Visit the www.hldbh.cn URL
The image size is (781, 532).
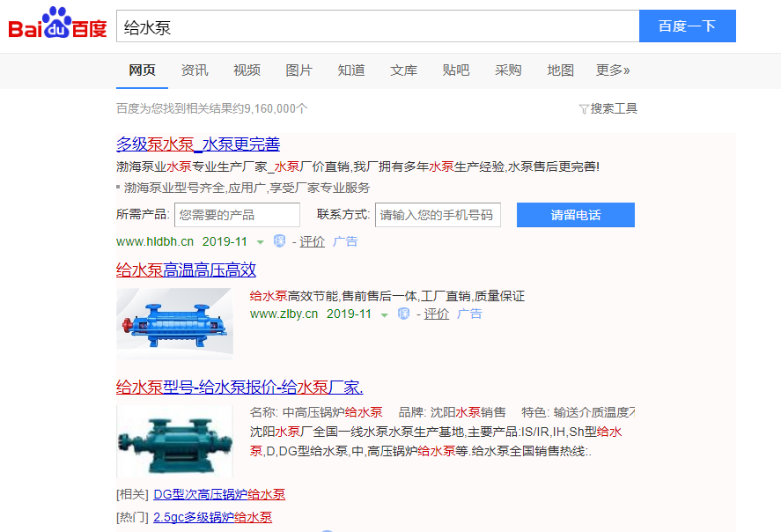[x=155, y=241]
